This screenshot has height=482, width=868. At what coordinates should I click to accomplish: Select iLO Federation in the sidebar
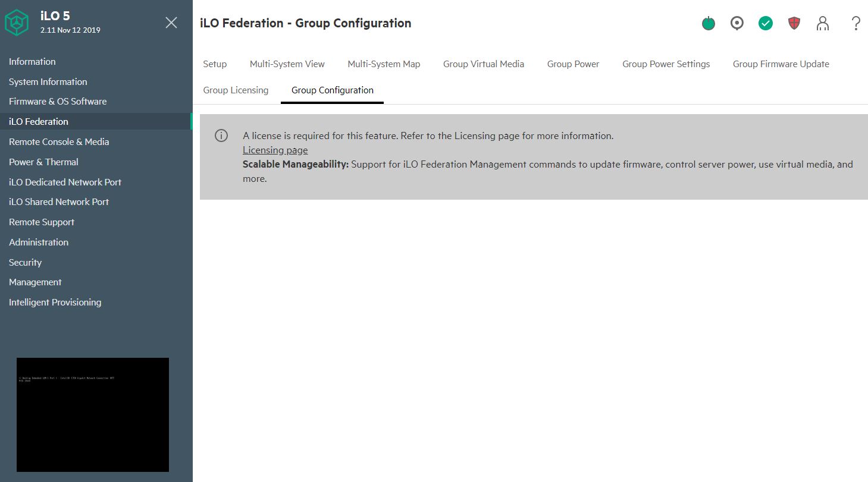click(95, 121)
